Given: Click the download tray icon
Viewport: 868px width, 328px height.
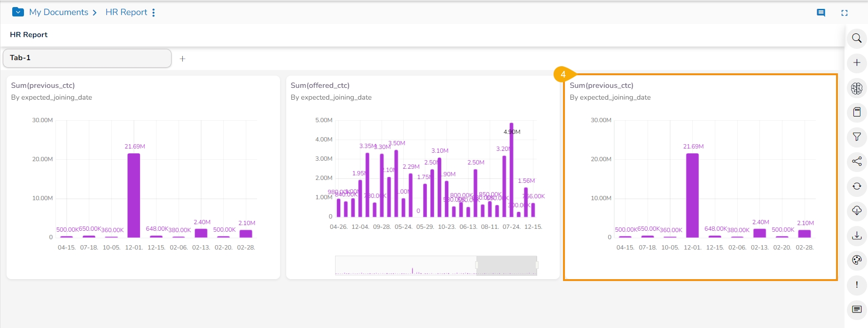Looking at the screenshot, I should (857, 235).
